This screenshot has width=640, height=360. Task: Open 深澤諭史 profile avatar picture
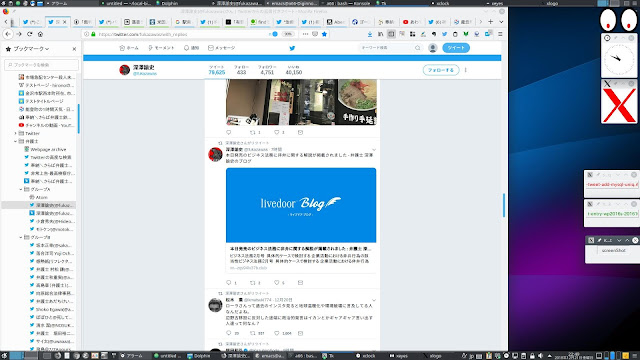[124, 70]
